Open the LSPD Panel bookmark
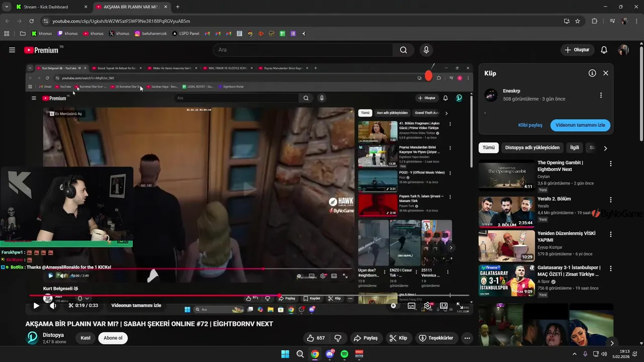Viewport: 644px width, 362px height. pos(185,34)
